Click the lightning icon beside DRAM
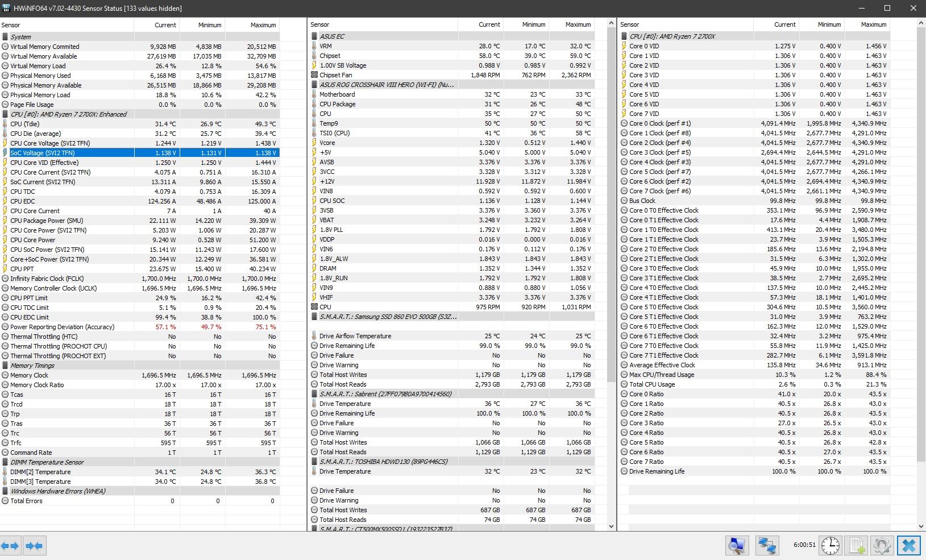Screen dimensions: 926x560 [x=314, y=268]
